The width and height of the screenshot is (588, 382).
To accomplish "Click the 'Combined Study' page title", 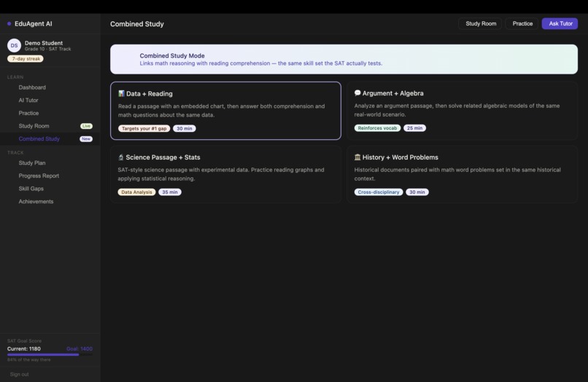I will [x=137, y=23].
